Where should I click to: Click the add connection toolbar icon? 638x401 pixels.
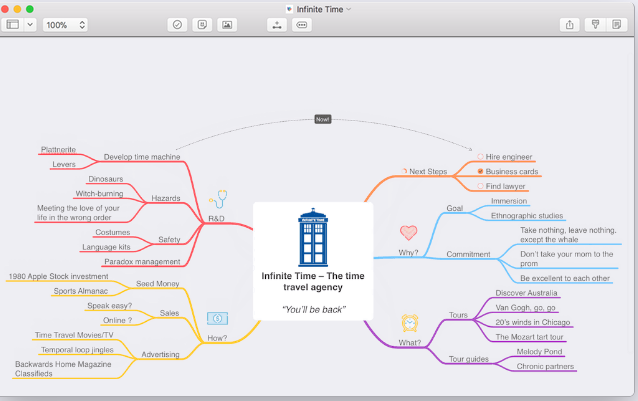click(x=277, y=24)
